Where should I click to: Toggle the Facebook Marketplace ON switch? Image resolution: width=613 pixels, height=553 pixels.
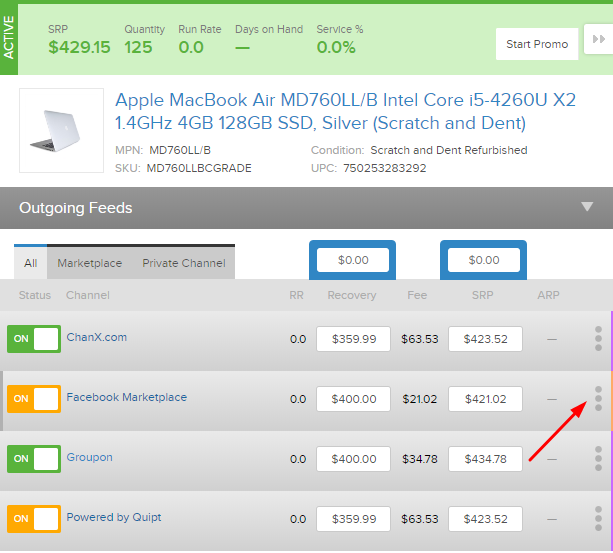coord(34,399)
